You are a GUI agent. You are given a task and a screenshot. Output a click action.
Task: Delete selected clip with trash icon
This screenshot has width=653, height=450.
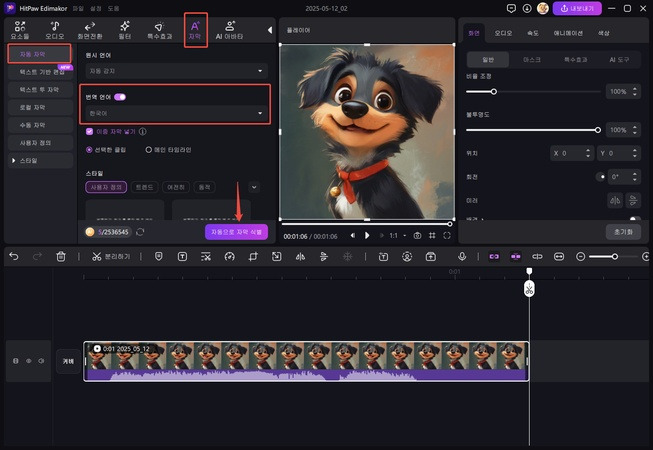point(61,256)
